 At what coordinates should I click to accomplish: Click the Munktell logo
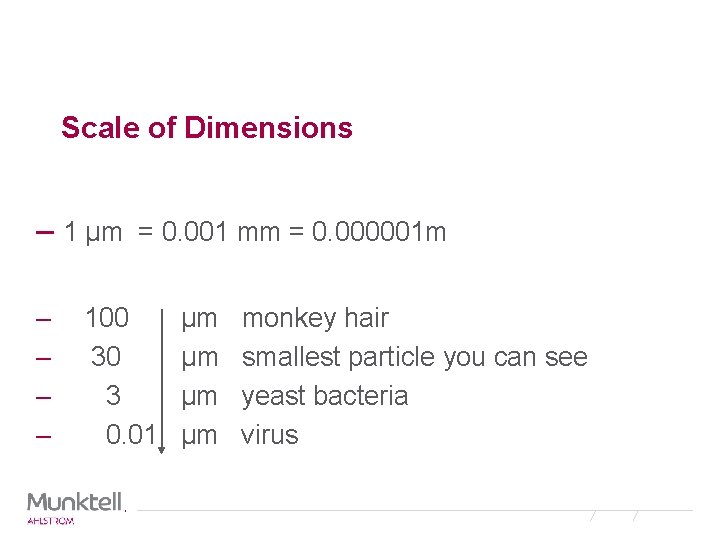(75, 502)
